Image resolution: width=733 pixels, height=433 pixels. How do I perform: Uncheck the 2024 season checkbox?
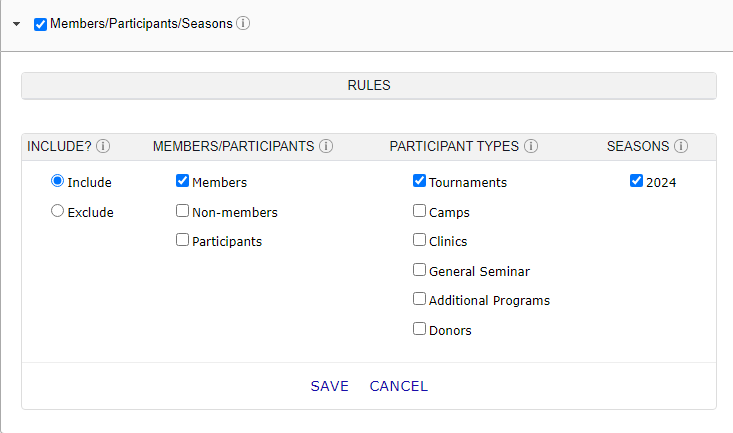tap(636, 182)
